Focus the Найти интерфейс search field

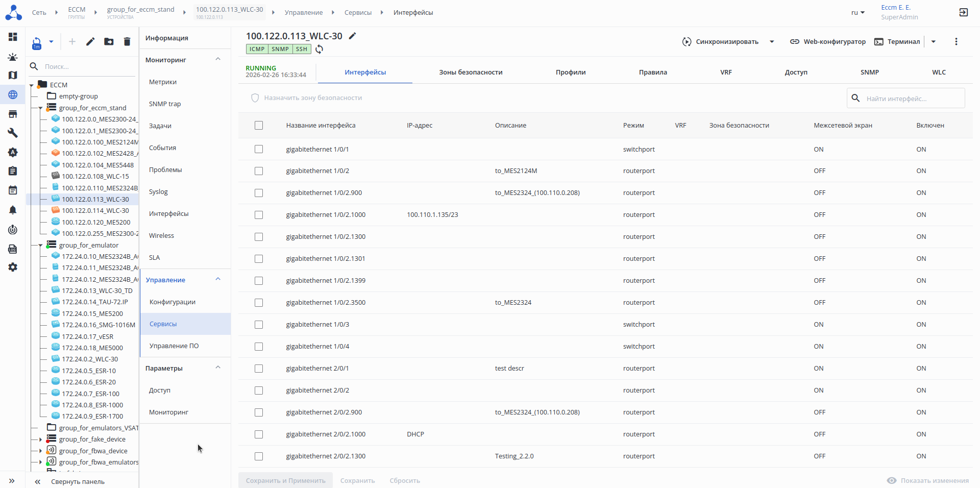(905, 98)
